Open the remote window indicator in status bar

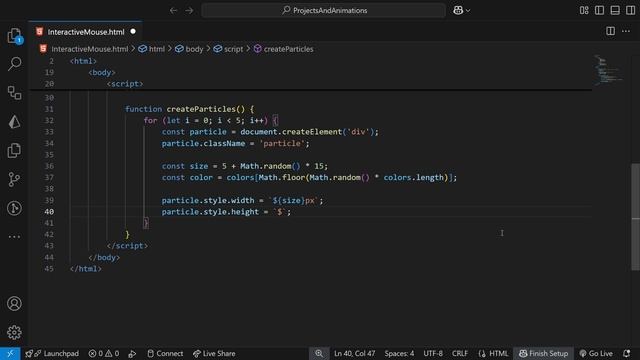(x=10, y=353)
